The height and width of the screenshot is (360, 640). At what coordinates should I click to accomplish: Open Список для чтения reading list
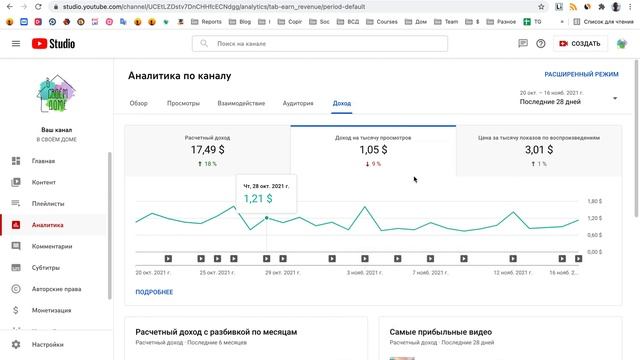(x=603, y=22)
